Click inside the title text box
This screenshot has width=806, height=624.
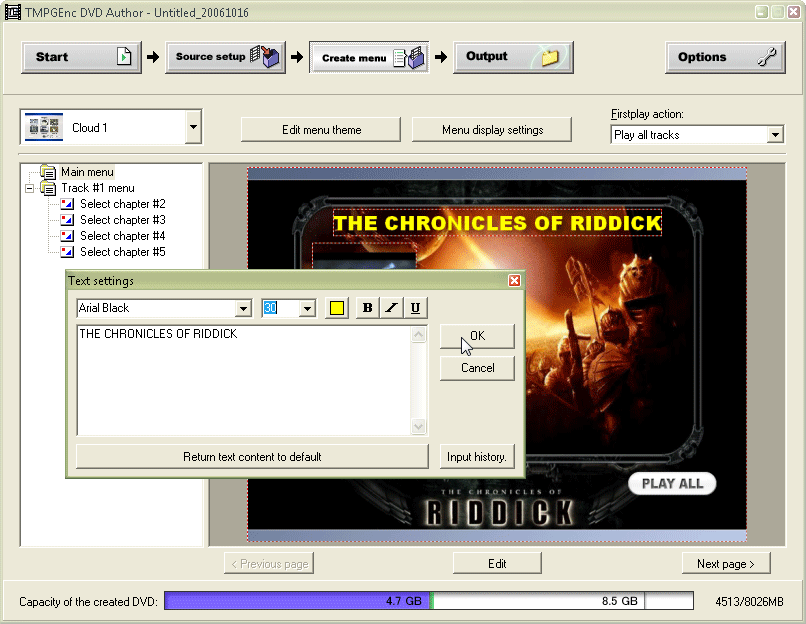tap(244, 380)
